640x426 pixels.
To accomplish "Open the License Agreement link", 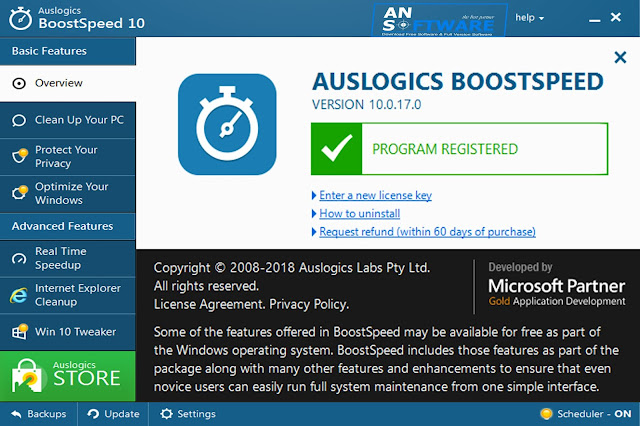I will [x=209, y=304].
